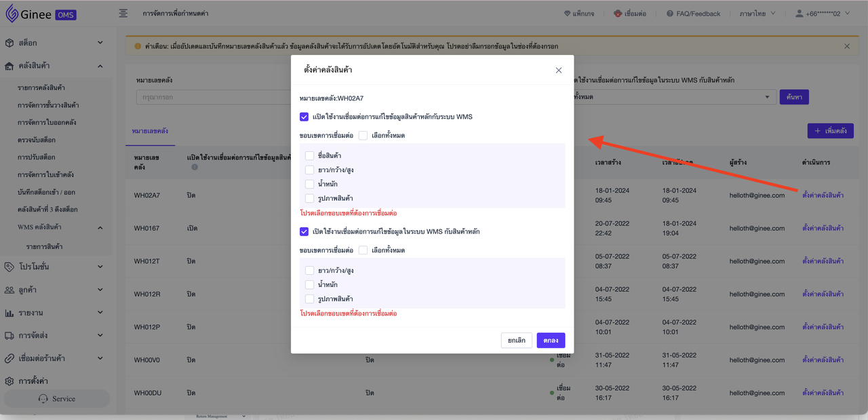This screenshot has width=868, height=420.
Task: Tick the รูปภาพสินค้า checkbox in the second section
Action: coord(309,299)
